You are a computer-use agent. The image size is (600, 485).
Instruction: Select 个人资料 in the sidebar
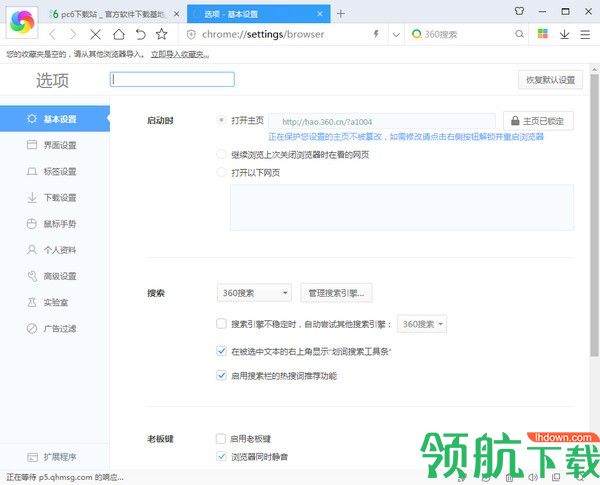[x=55, y=250]
